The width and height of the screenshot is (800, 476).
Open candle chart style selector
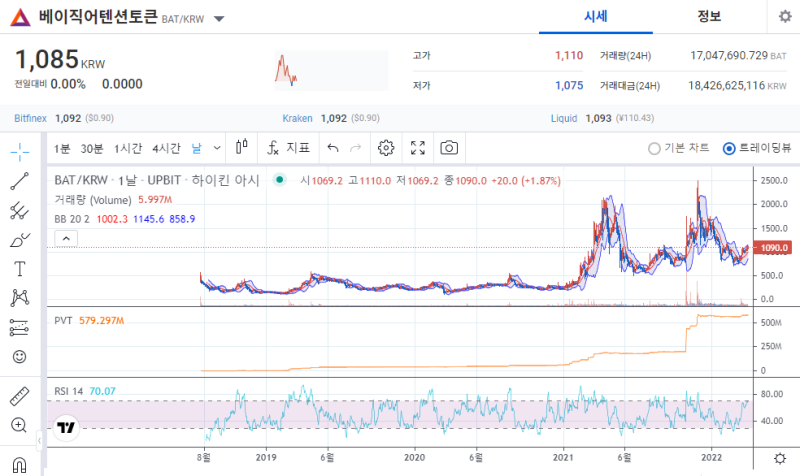(242, 148)
